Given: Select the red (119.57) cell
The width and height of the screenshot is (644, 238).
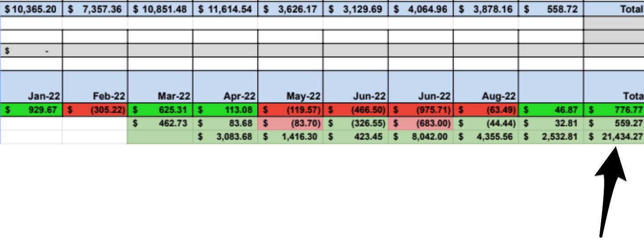Looking at the screenshot, I should [x=291, y=109].
